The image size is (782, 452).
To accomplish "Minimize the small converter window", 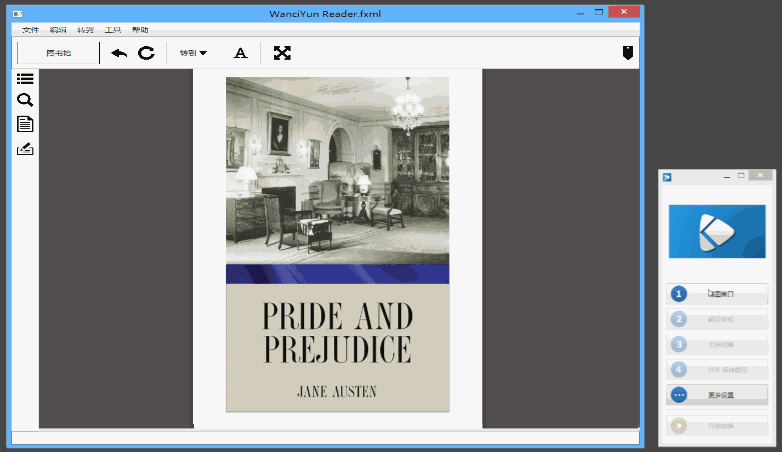I will (x=727, y=176).
